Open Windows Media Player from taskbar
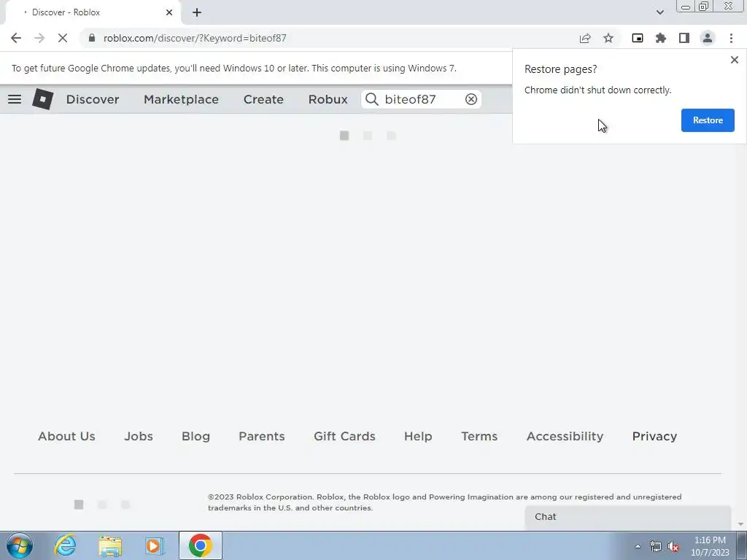 point(155,545)
